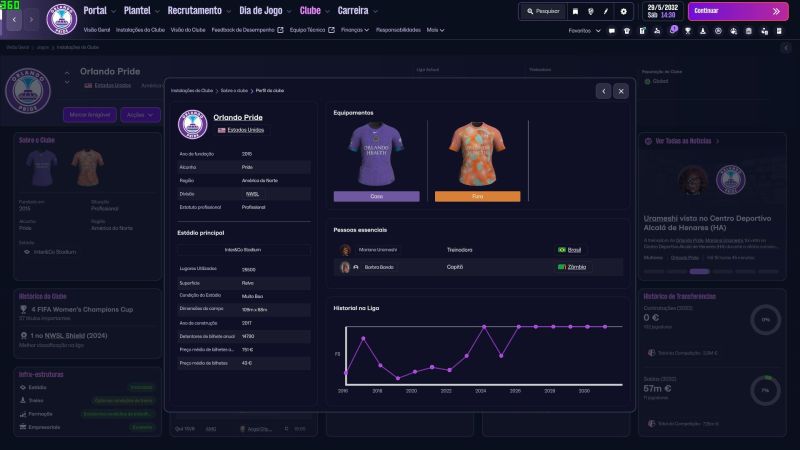Expand the Portal menu chevron
This screenshot has width=800, height=450.
(113, 11)
